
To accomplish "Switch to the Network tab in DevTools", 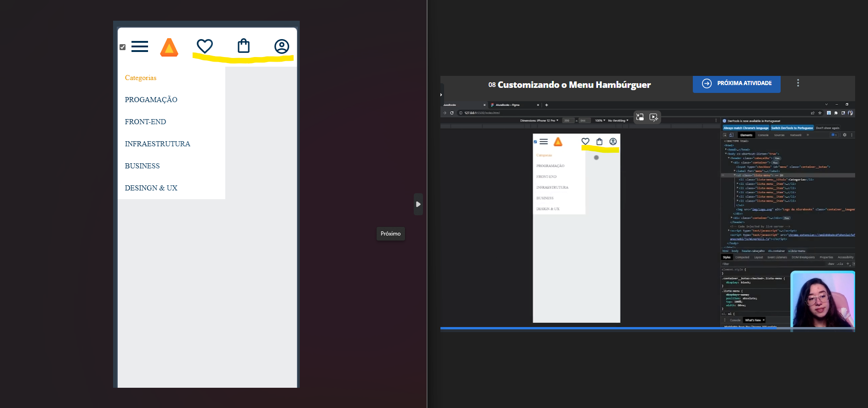I will (x=796, y=135).
